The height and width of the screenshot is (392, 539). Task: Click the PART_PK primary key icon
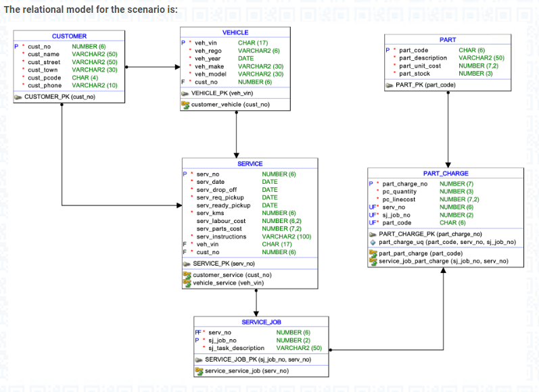pos(389,85)
